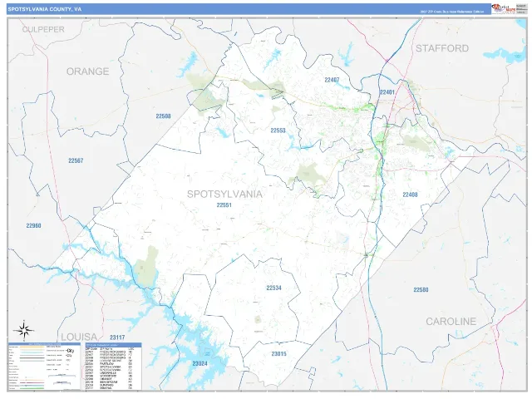Click ZIP code 23117 label
532x399 pixels.
(x=117, y=337)
